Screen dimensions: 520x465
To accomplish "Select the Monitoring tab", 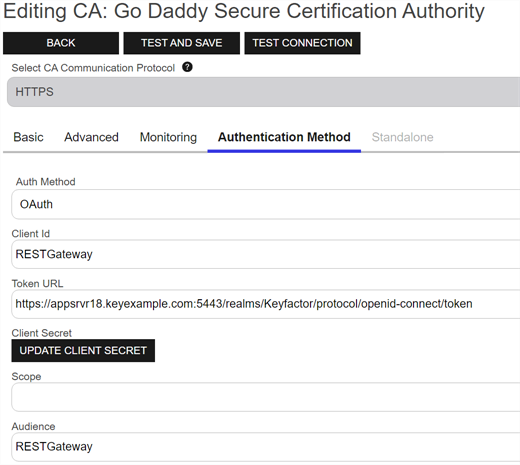I will 168,137.
